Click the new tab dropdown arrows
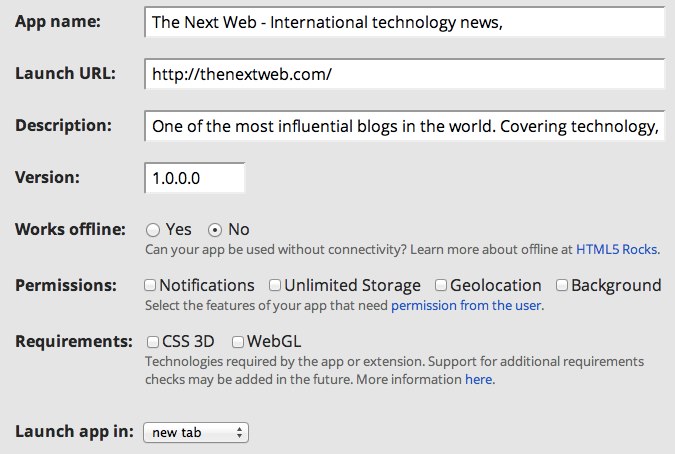Screen dimensions: 675x454 (x=239, y=432)
